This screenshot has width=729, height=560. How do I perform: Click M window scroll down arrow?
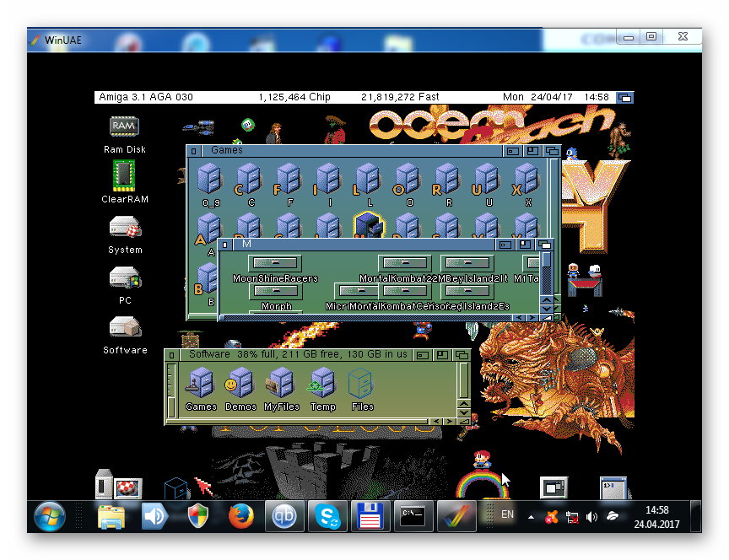(x=546, y=309)
